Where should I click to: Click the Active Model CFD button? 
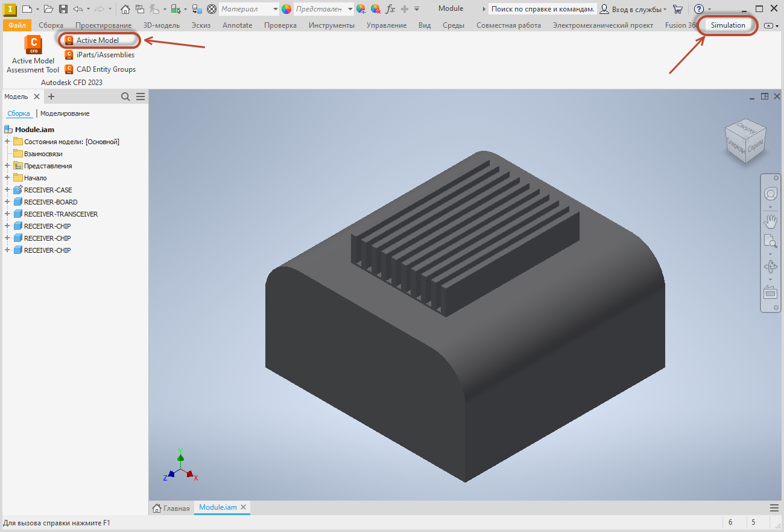pyautogui.click(x=92, y=40)
